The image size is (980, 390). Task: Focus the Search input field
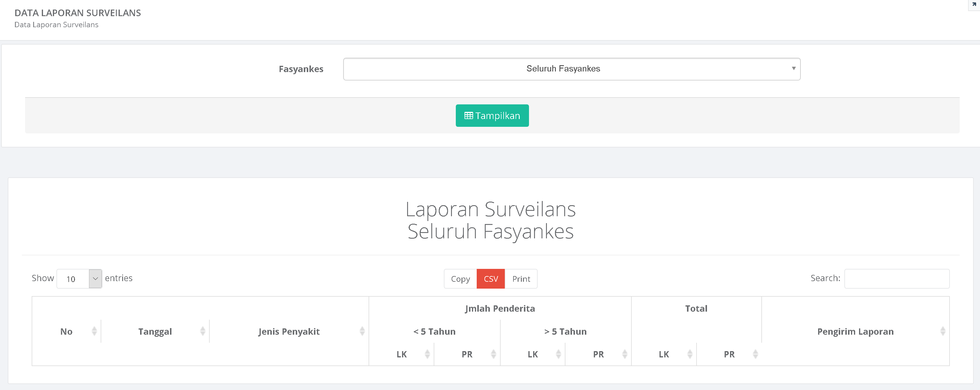[x=896, y=279]
